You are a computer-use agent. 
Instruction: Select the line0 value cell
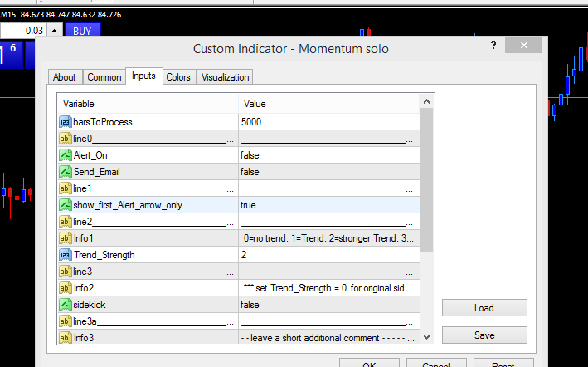point(329,139)
